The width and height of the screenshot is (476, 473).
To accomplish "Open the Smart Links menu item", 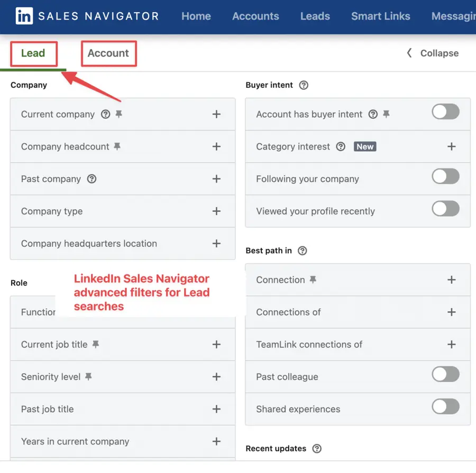I will pyautogui.click(x=380, y=16).
